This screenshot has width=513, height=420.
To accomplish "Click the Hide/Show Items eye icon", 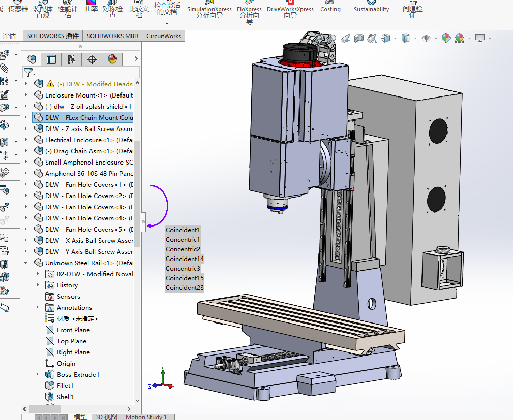I will tap(426, 38).
